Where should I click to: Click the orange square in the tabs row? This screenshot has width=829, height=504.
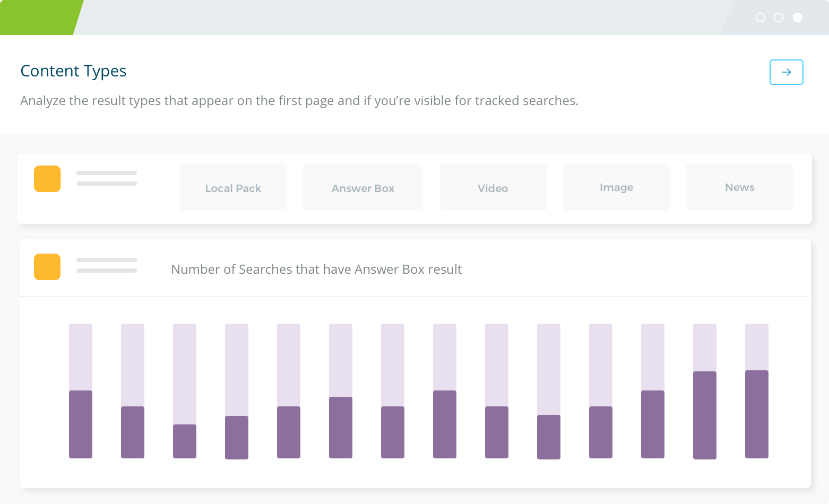(47, 179)
